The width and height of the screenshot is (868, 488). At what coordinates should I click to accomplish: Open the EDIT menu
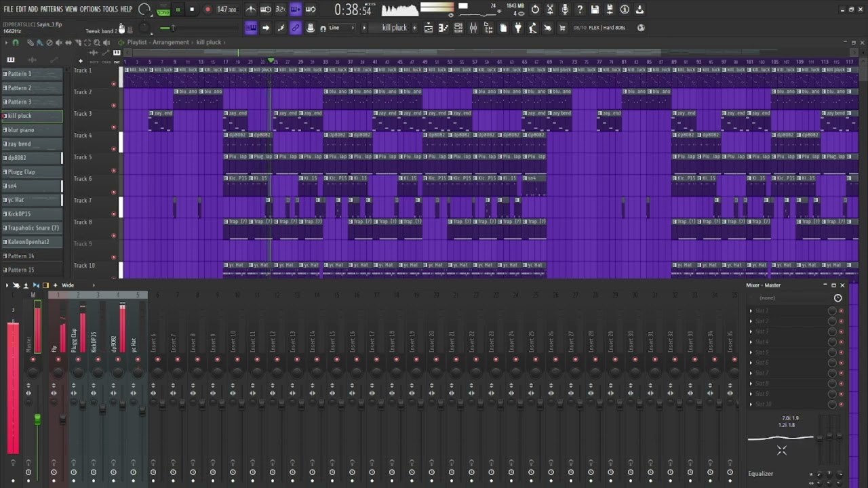[x=21, y=9]
